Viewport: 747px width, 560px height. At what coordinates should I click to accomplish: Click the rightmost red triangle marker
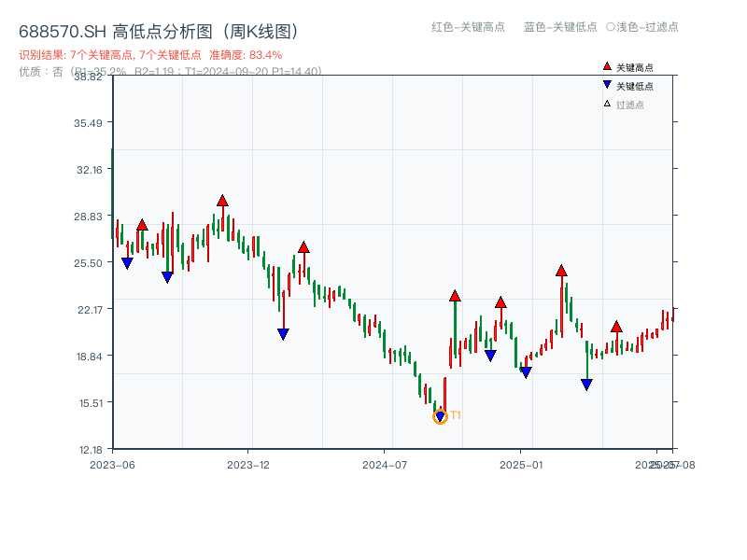616,328
